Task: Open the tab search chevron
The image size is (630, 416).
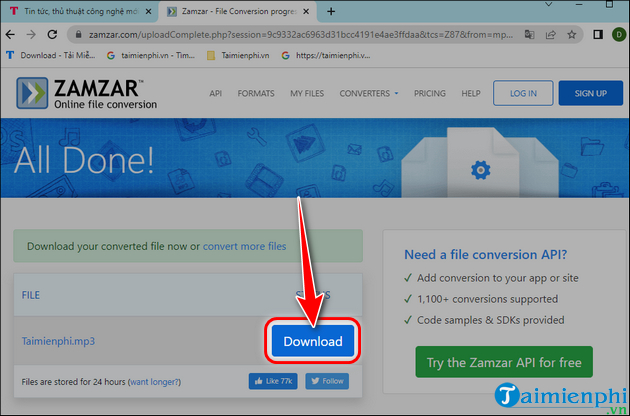Action: (x=548, y=5)
